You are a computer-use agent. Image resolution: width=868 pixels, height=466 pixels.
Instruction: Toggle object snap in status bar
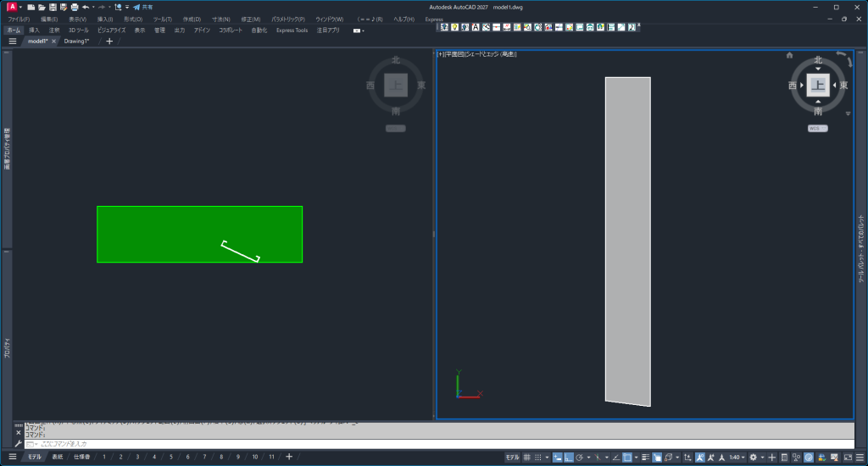(x=626, y=458)
